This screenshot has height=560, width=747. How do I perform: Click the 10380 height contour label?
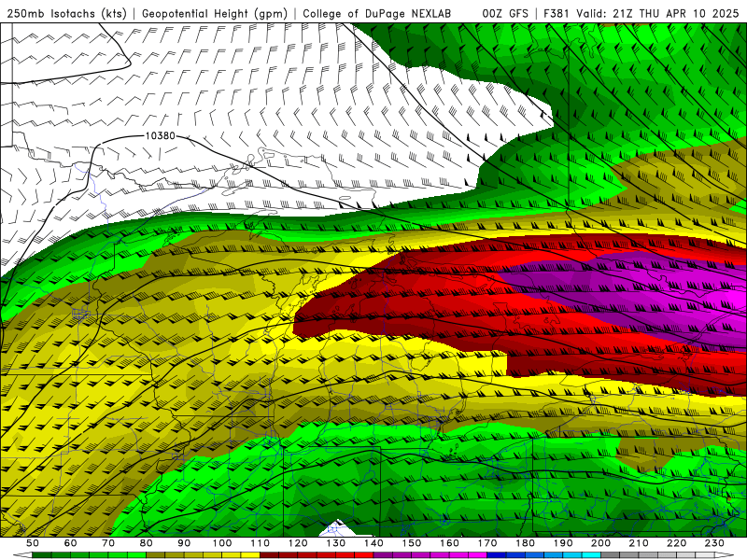[x=160, y=135]
